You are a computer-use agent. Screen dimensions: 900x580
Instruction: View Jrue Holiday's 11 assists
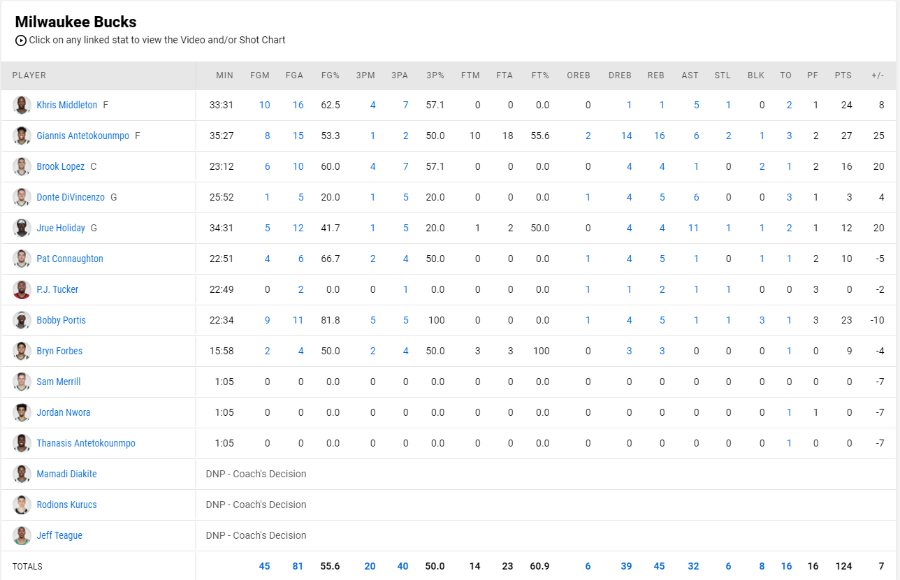point(693,228)
